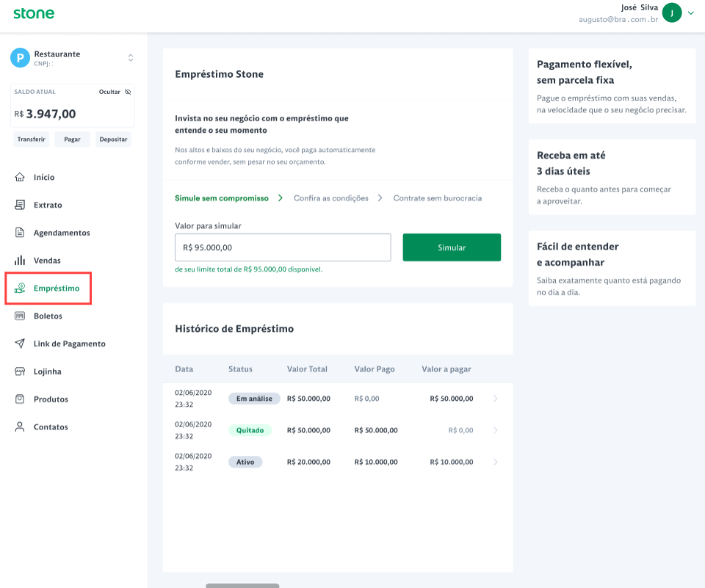Click R$ 10.000,00 Valor Pago in Ativo row
The height and width of the screenshot is (588, 705).
(376, 462)
